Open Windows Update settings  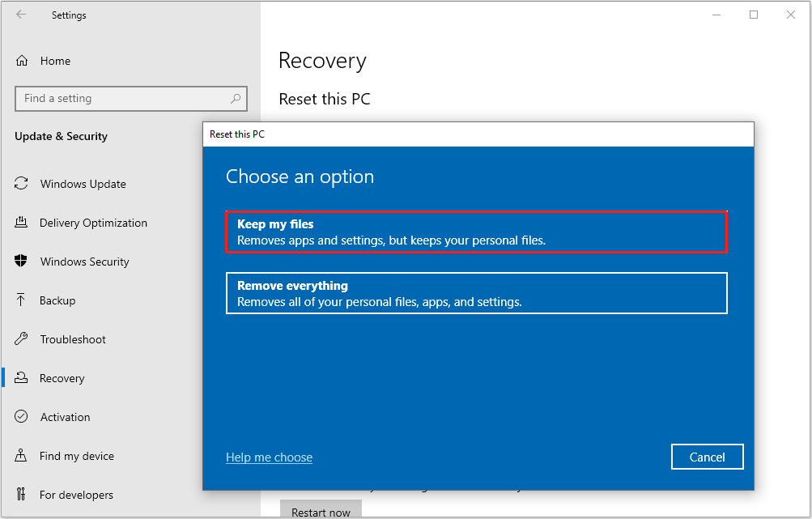click(83, 184)
